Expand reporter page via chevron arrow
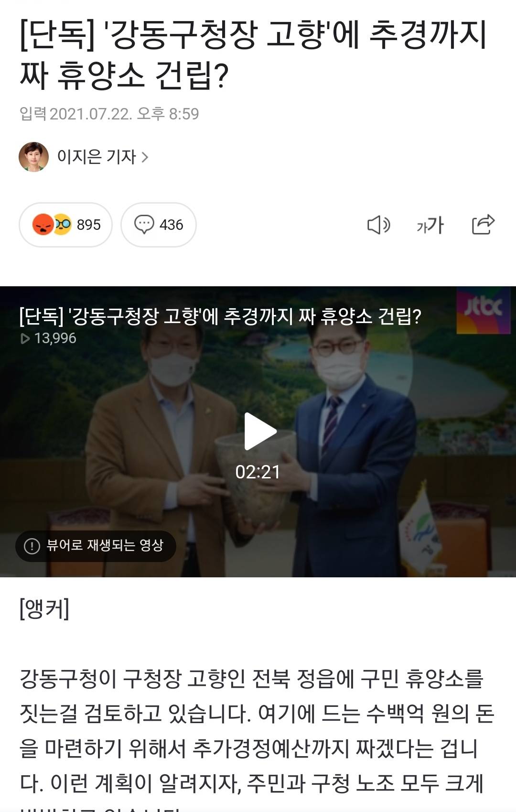 (x=145, y=157)
